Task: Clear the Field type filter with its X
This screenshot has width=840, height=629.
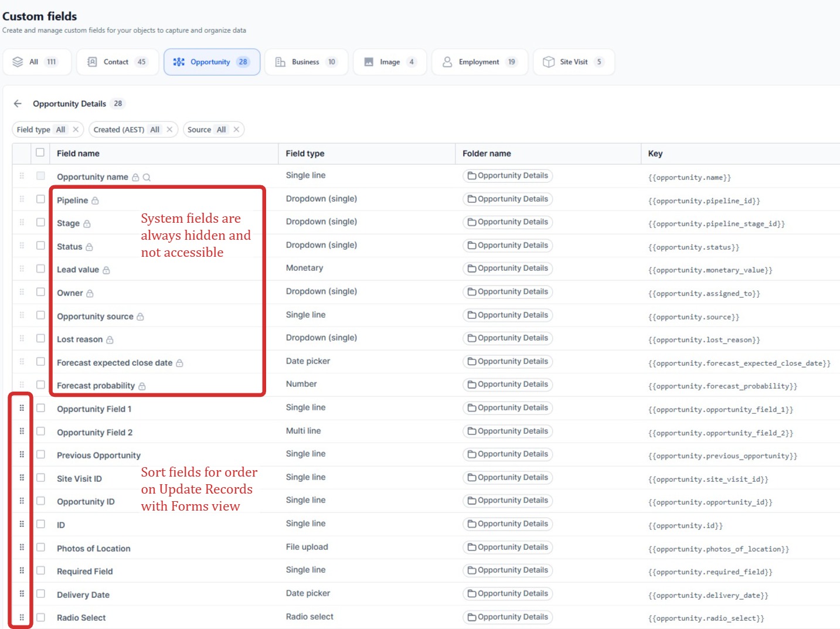Action: tap(76, 130)
